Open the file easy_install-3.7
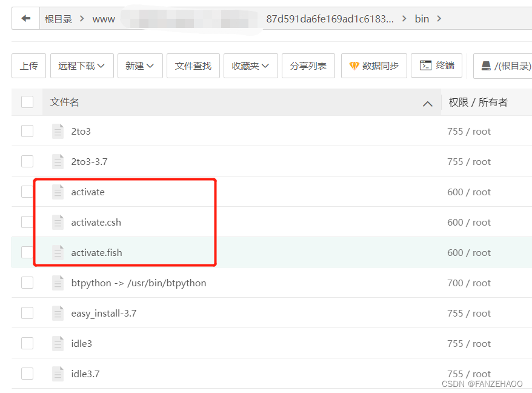The width and height of the screenshot is (532, 393). click(x=104, y=313)
